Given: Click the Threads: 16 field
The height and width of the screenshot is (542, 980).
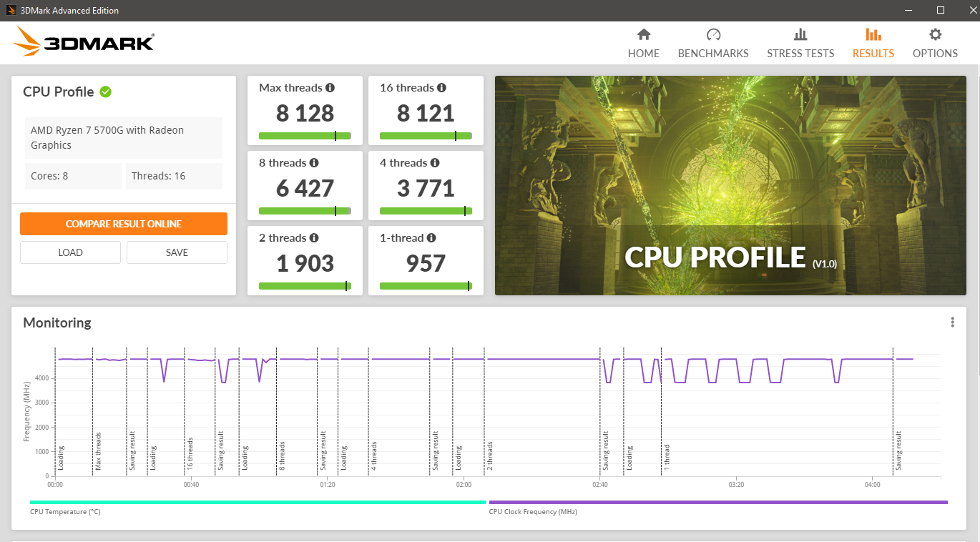Looking at the screenshot, I should click(x=174, y=176).
